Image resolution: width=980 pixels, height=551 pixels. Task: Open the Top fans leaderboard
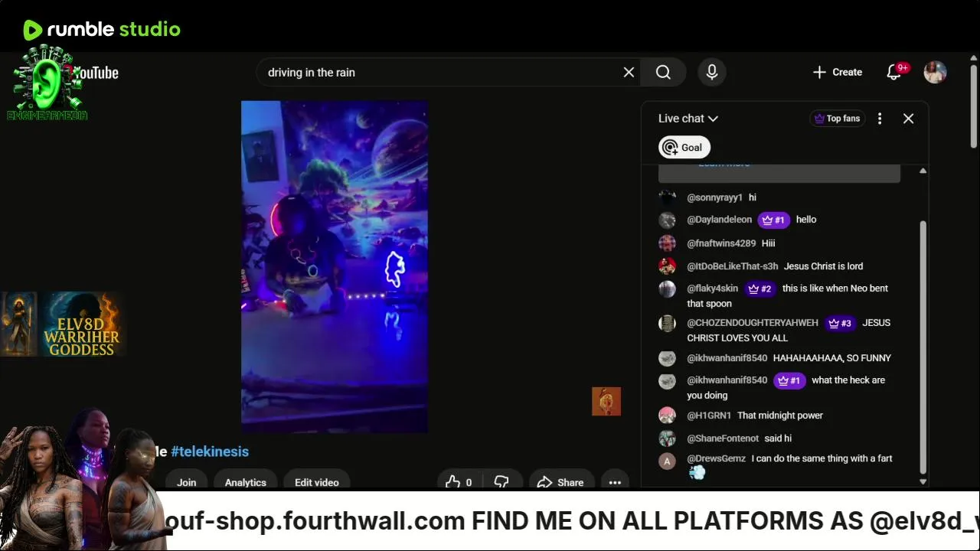[838, 119]
